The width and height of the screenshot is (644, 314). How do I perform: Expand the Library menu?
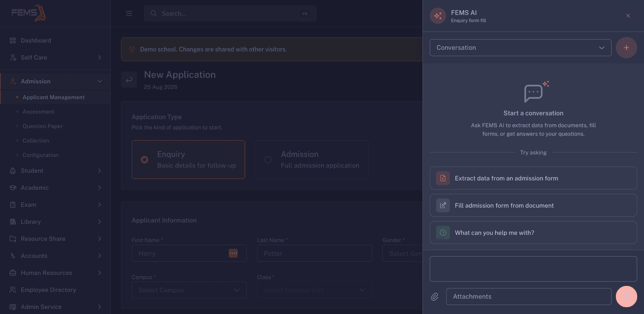point(55,222)
